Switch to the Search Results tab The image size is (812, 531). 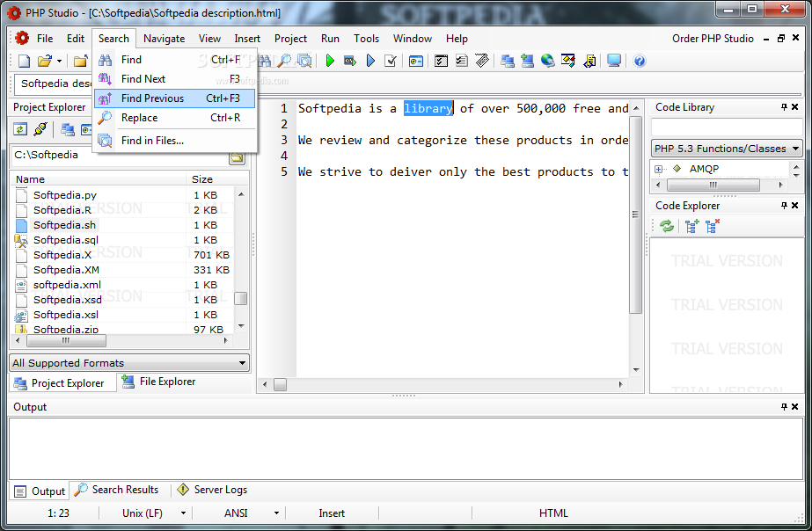pos(117,490)
